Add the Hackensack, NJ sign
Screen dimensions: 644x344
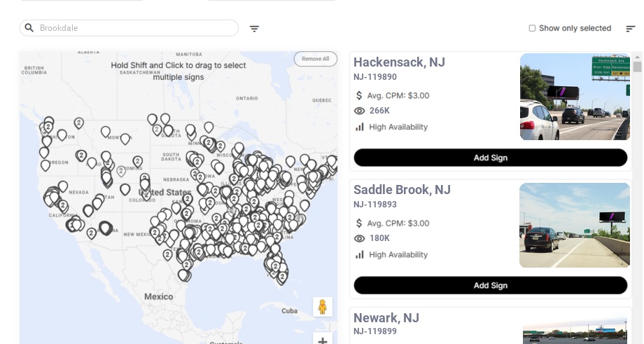click(x=490, y=158)
